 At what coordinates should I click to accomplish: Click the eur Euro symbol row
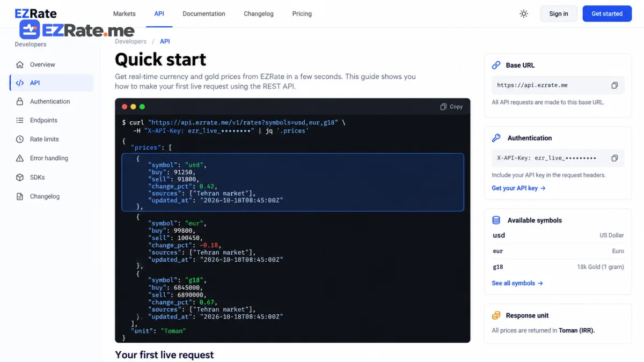pyautogui.click(x=558, y=251)
